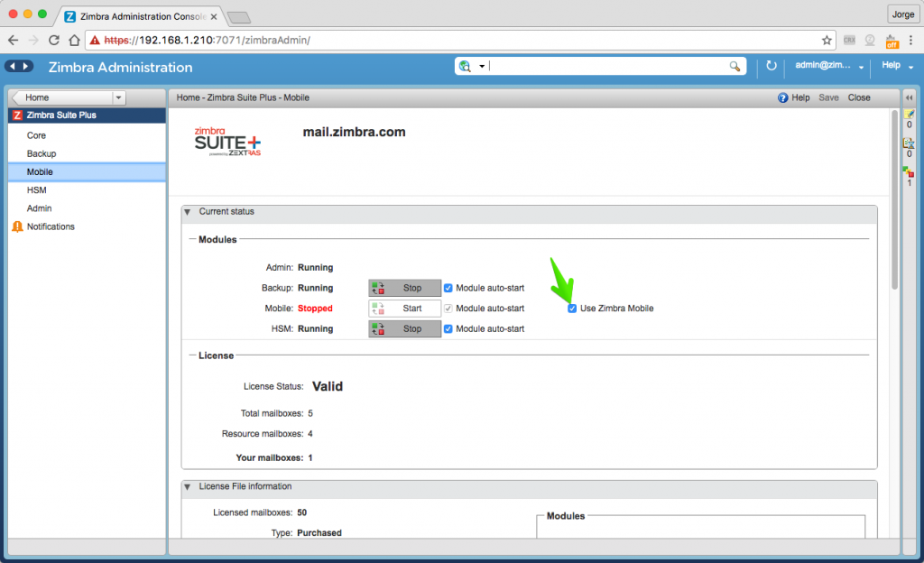This screenshot has width=924, height=563.
Task: Click the insecure connection warning triangle
Action: [95, 40]
